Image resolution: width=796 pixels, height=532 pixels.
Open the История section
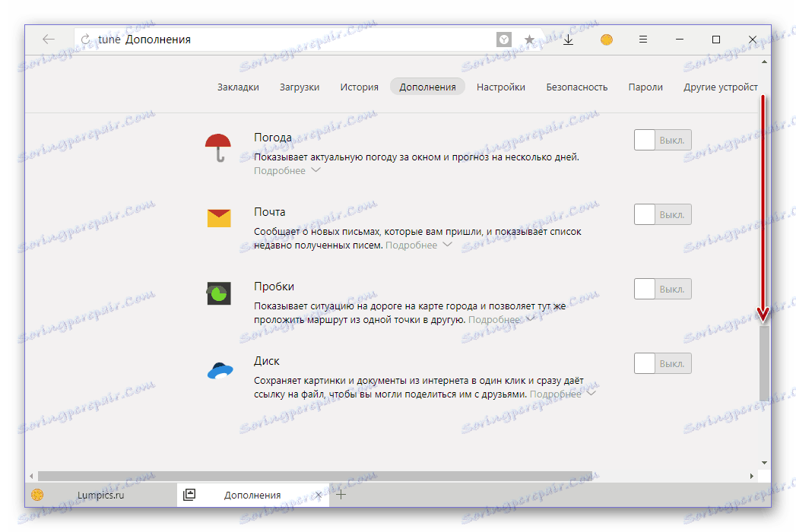[360, 87]
